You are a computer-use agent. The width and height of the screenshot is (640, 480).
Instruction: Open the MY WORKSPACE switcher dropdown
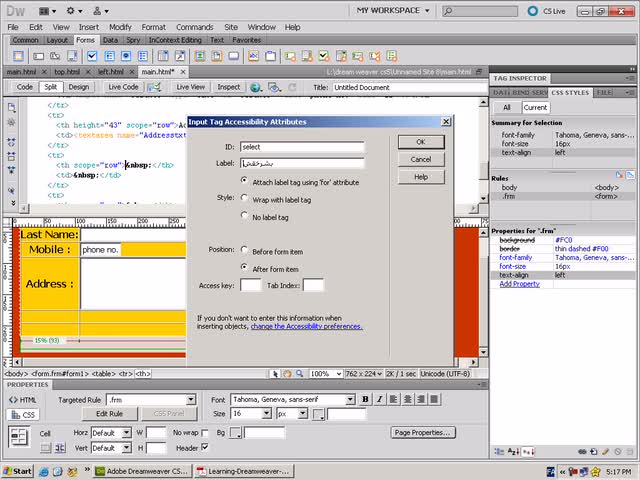pyautogui.click(x=393, y=11)
